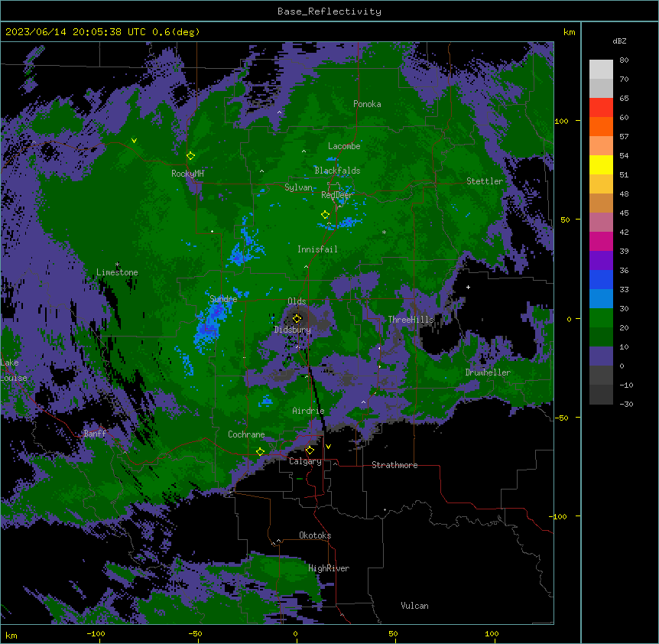Click the dBZ legend heading
The image size is (659, 644).
point(619,41)
